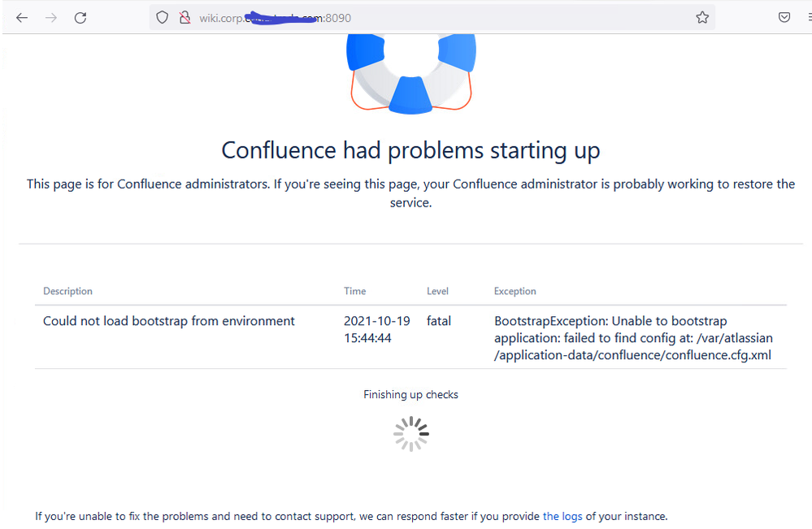
Task: Click the tracking protection shield icon
Action: point(163,16)
